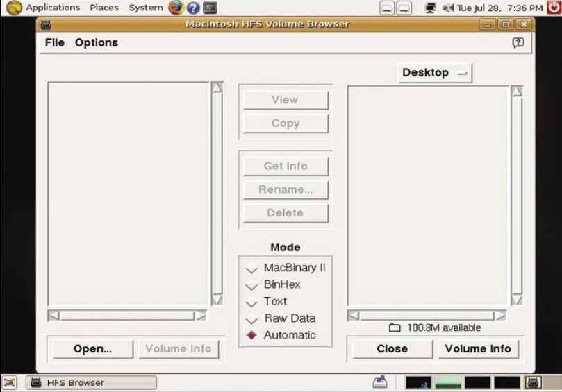Click the left pane vertical scrollbar up arrow
562x392 pixels.
(x=217, y=87)
